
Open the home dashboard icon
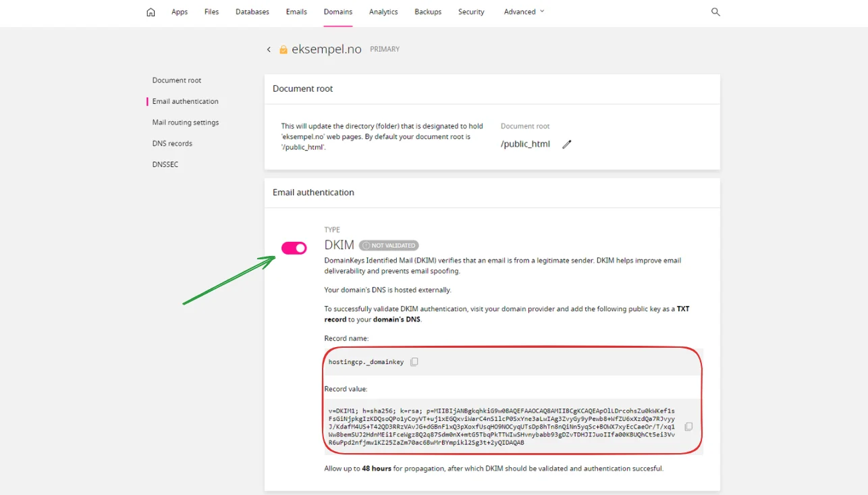(151, 12)
